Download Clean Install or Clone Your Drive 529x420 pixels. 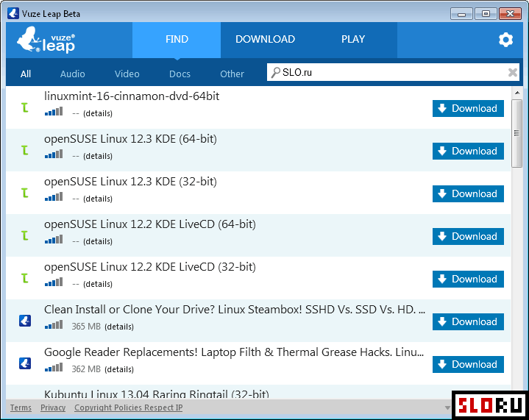[468, 322]
